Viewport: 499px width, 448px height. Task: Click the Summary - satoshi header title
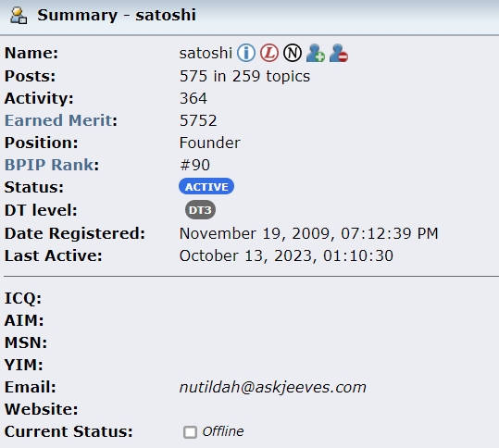coord(117,15)
